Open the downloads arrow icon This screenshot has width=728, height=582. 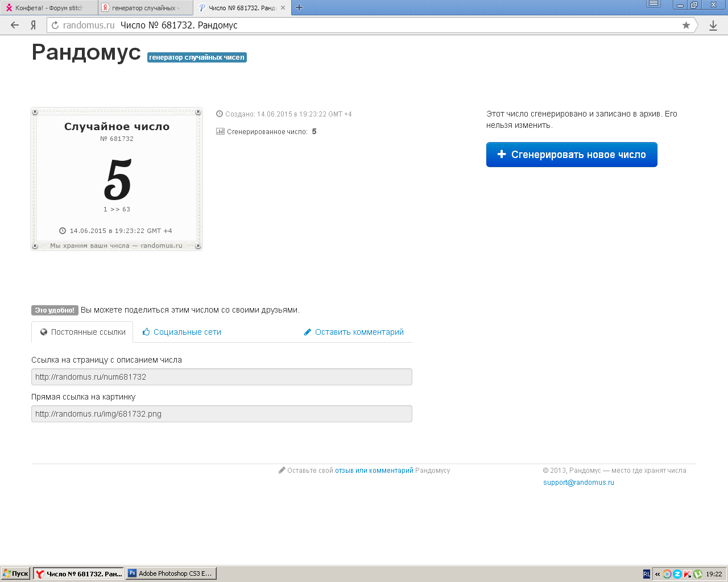713,25
